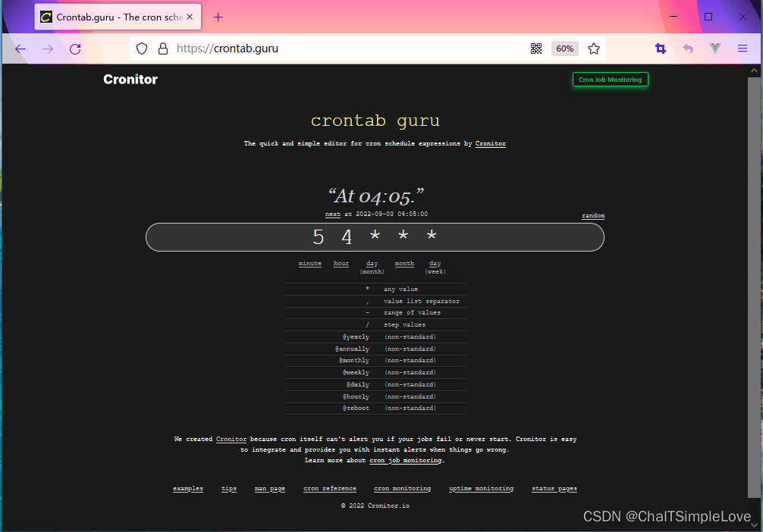Image resolution: width=763 pixels, height=532 pixels.
Task: Open Cron Job Monitoring button
Action: pos(611,80)
